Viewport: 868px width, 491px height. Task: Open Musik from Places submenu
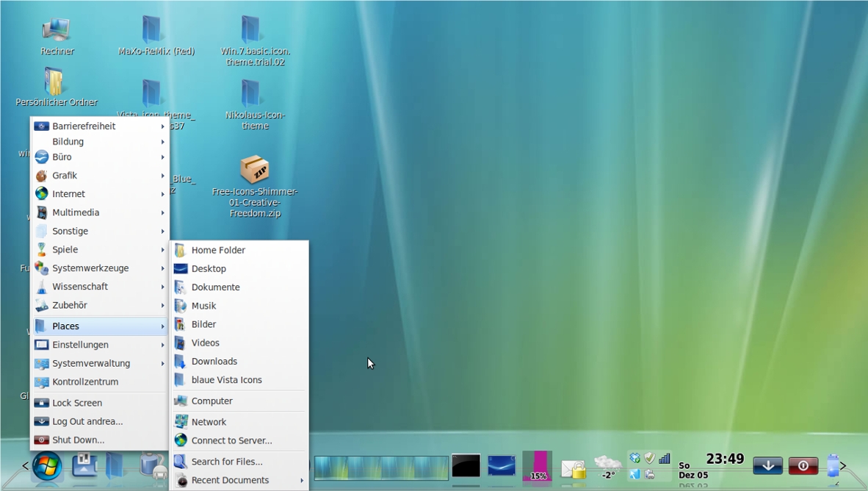239,306
